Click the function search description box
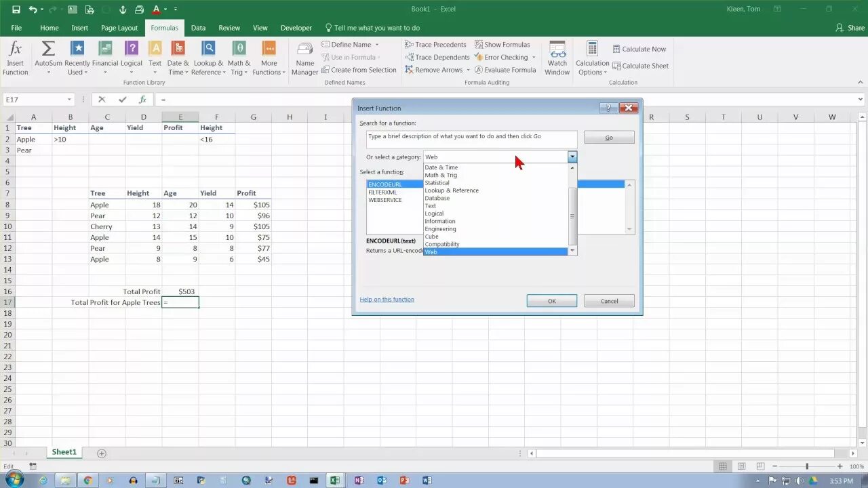Screen dimensions: 868x488 click(471, 139)
